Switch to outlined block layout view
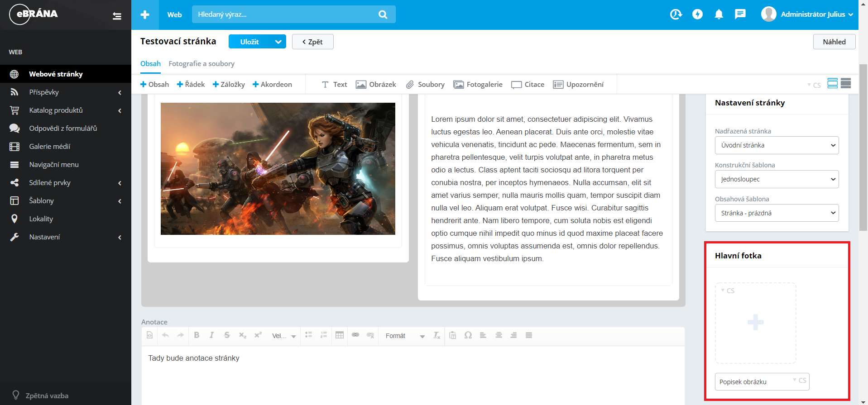 click(832, 83)
